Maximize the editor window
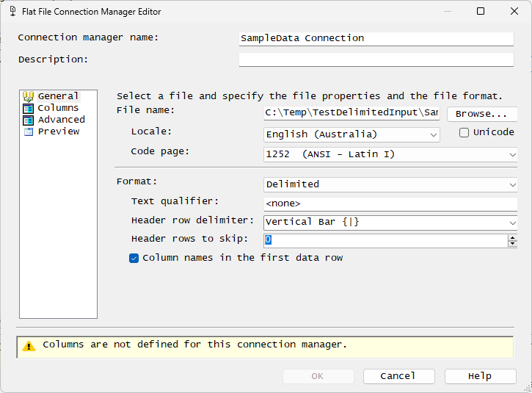 coord(481,11)
